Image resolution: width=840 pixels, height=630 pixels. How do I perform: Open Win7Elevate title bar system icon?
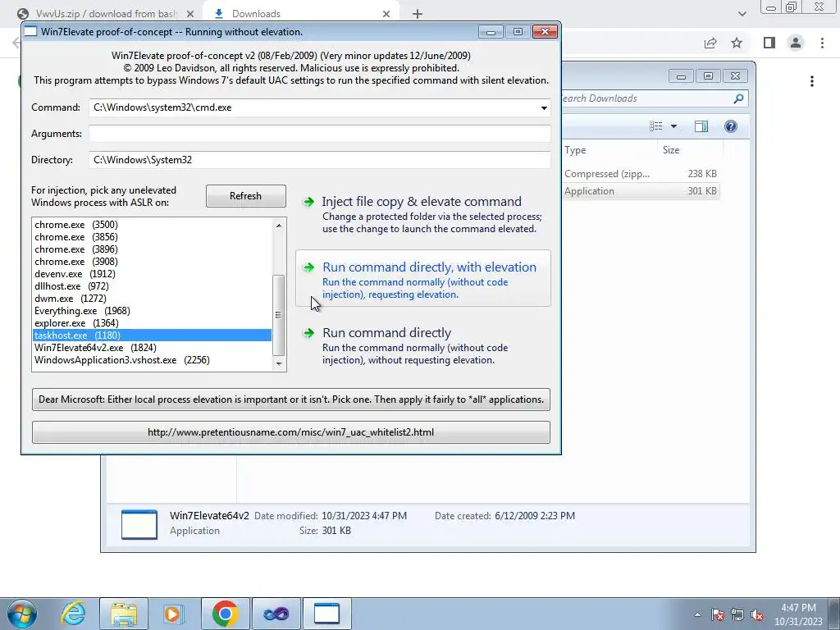click(31, 32)
